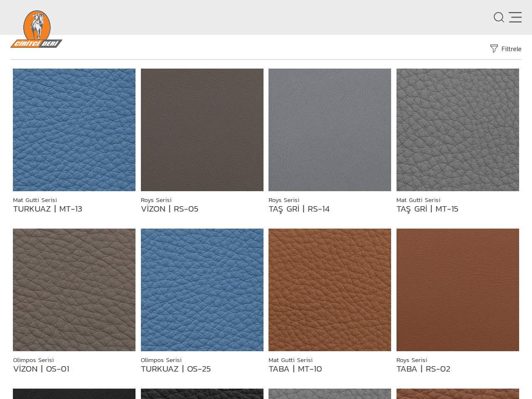Click the TURKUAZ | OS-25 title
Viewport: 532px width, 399px height.
176,369
